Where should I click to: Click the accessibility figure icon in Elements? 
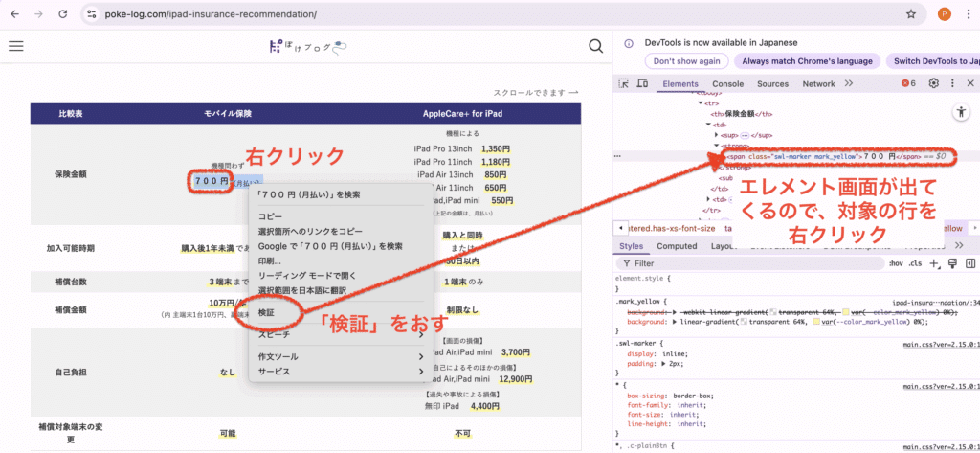click(x=961, y=111)
